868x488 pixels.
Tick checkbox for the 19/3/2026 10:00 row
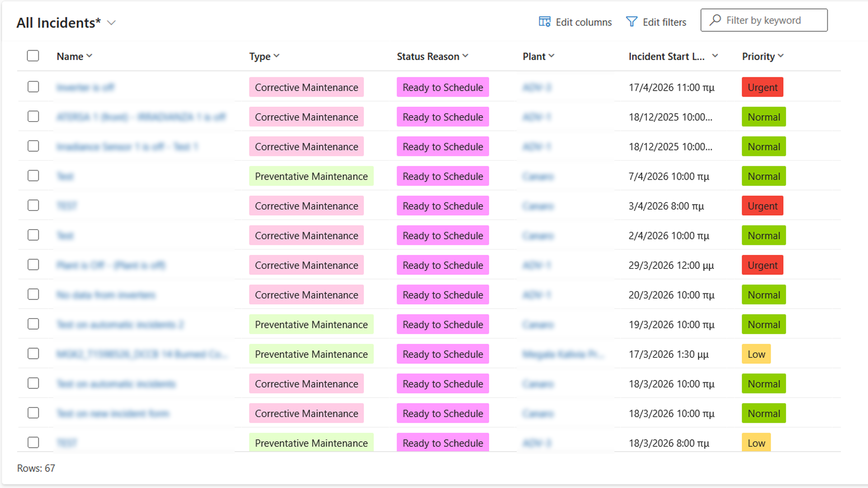pyautogui.click(x=33, y=324)
